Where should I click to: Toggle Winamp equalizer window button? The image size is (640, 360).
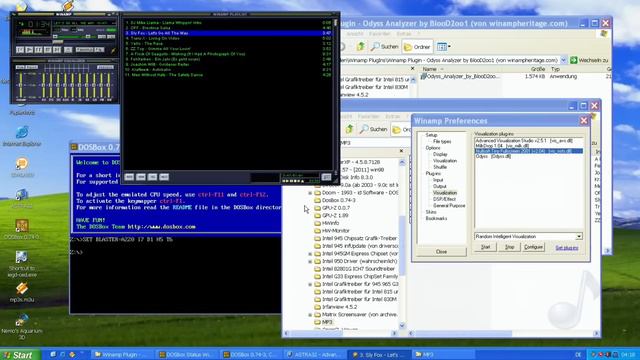click(x=102, y=37)
